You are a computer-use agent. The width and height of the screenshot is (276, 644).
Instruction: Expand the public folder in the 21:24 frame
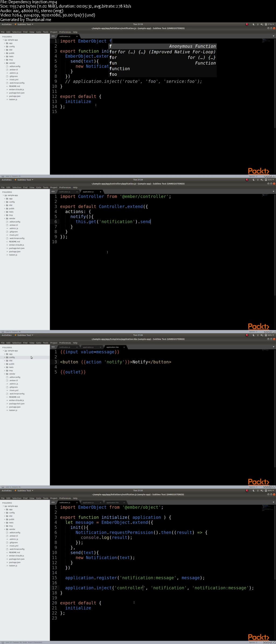(x=5, y=209)
